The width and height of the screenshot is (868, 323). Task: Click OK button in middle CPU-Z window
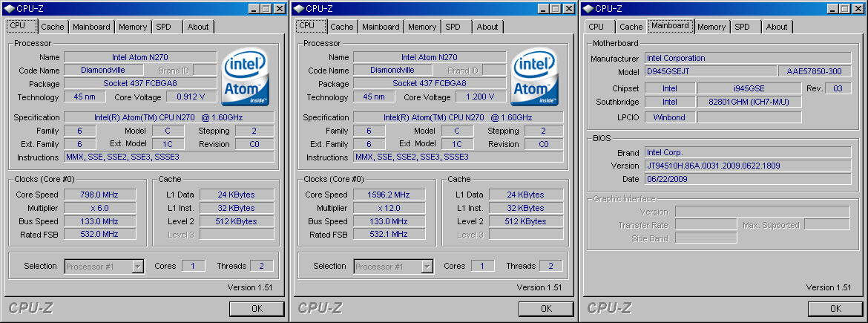tap(546, 309)
